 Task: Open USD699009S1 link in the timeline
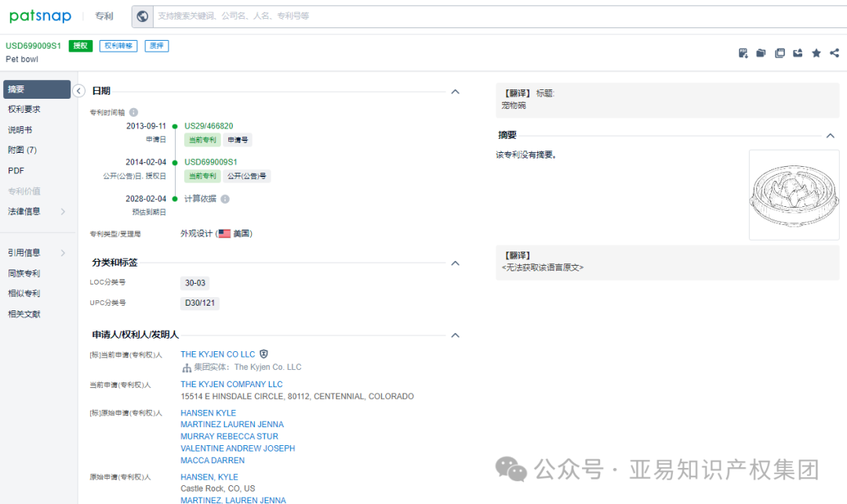(211, 162)
